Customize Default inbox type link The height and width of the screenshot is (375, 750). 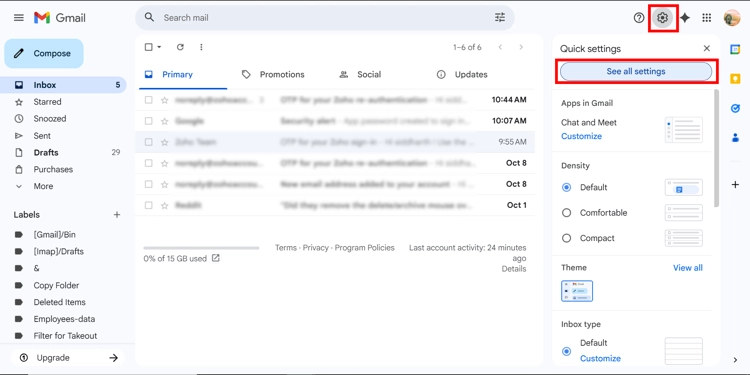point(600,358)
